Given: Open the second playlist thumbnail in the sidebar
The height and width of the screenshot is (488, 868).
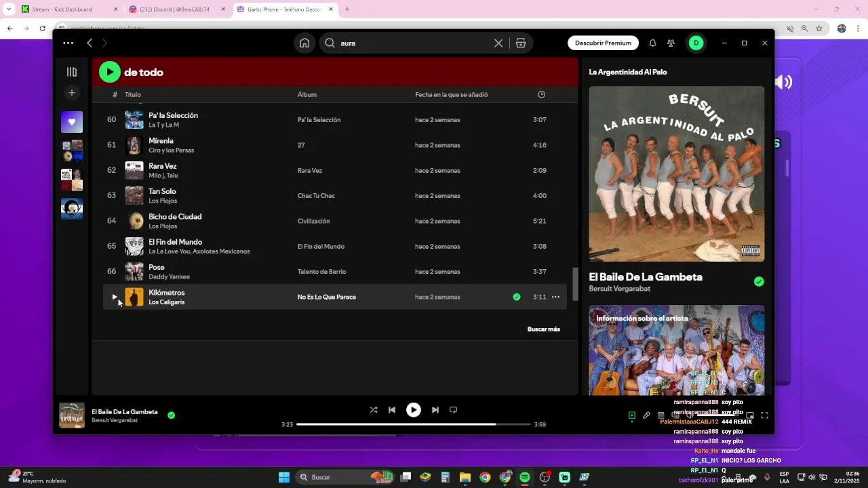Looking at the screenshot, I should pyautogui.click(x=72, y=150).
